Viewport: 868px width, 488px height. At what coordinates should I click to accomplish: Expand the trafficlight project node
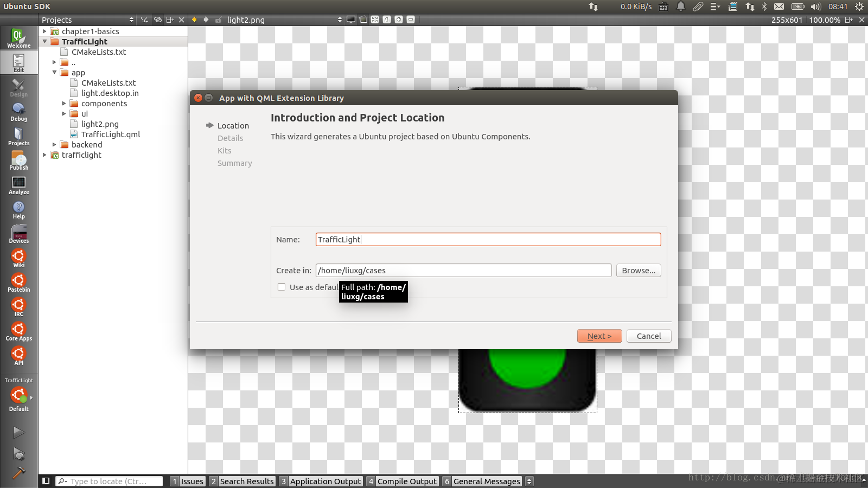click(x=44, y=155)
